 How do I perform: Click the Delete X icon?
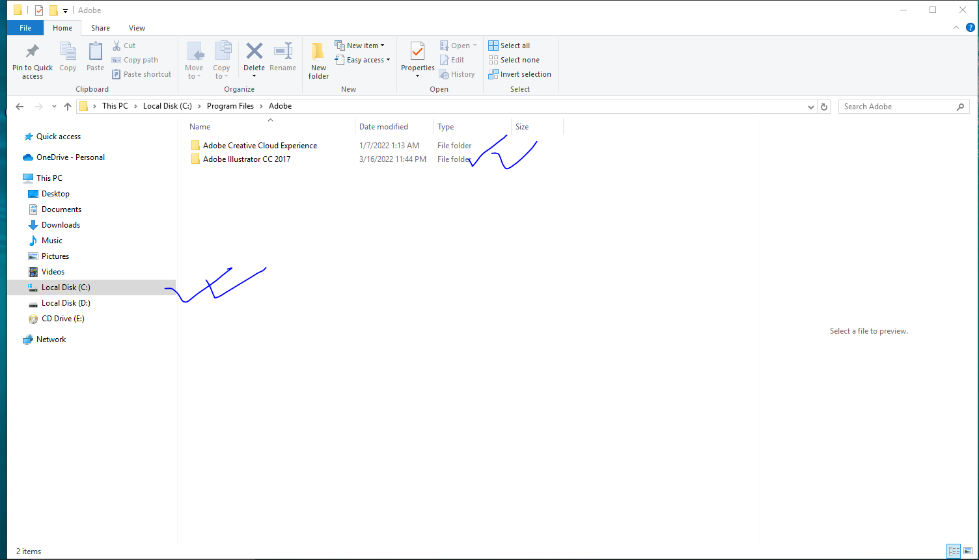coord(254,51)
